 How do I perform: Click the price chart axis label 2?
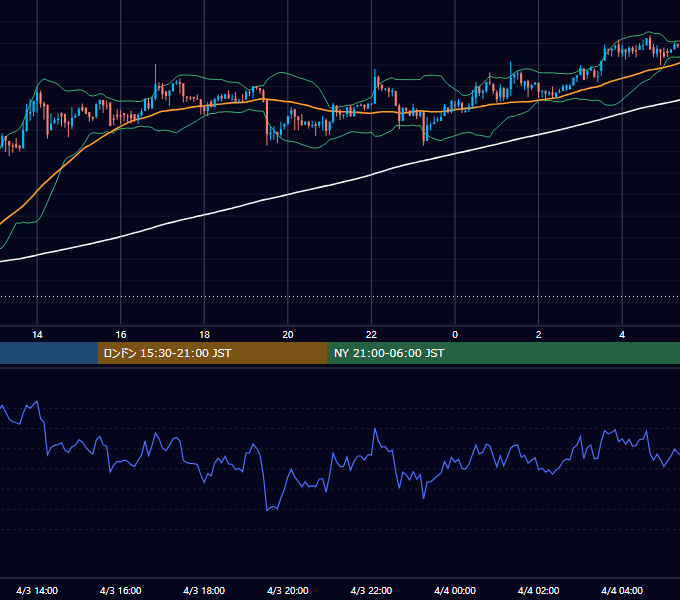coord(538,335)
